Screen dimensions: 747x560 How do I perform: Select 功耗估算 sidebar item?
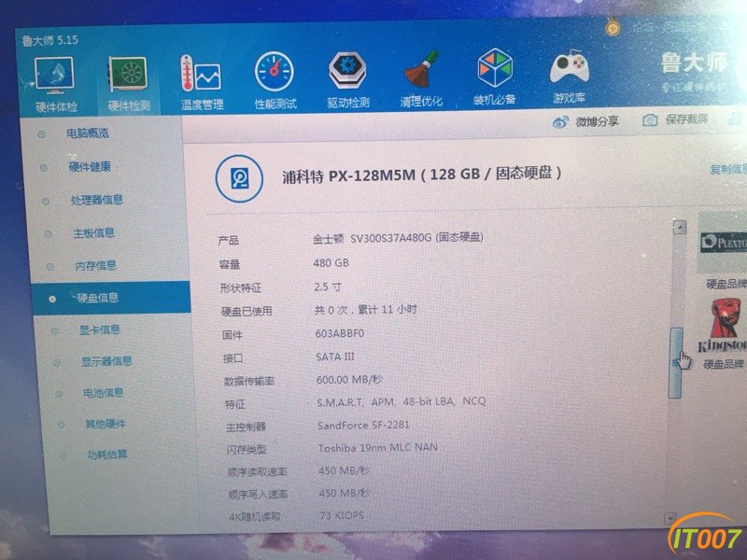pyautogui.click(x=106, y=455)
